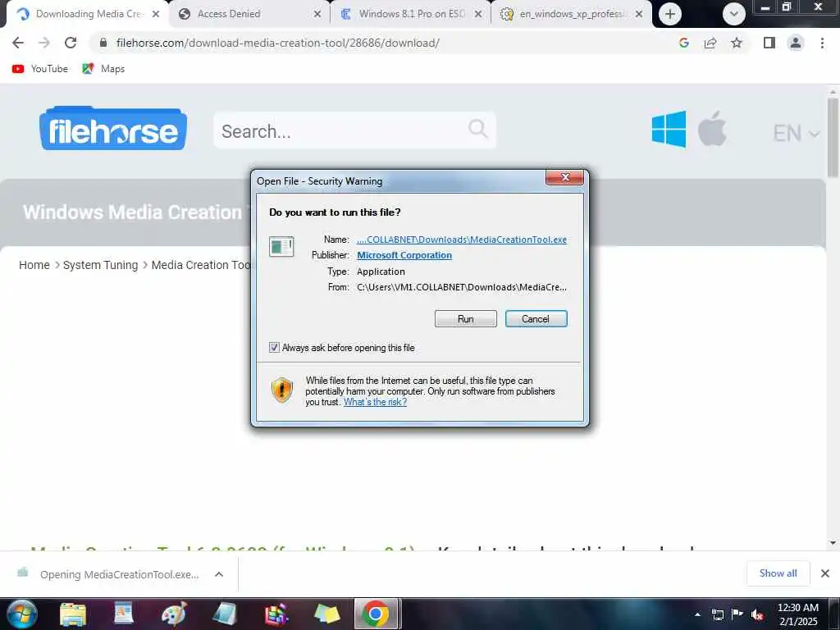840x630 pixels.
Task: Open the YouTube bookmark
Action: 40,69
